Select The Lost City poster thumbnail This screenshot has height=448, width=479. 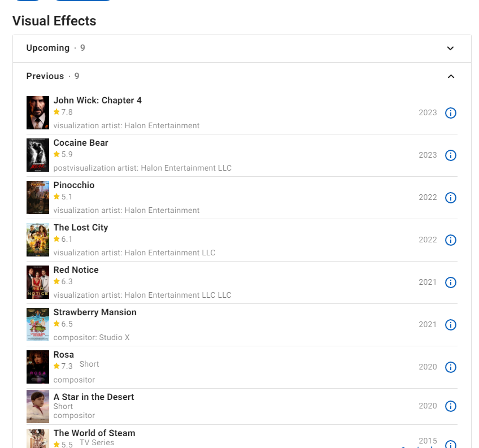38,240
